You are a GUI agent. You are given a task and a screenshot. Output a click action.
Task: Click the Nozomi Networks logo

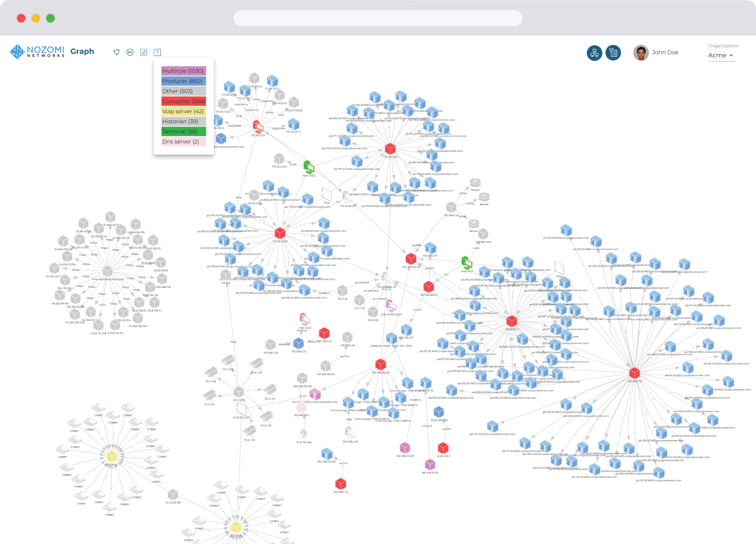(x=37, y=52)
